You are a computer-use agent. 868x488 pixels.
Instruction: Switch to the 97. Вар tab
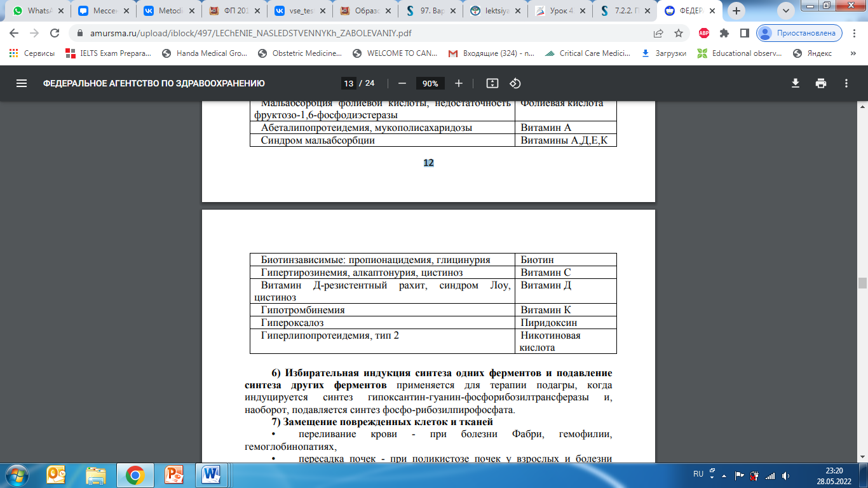[429, 11]
